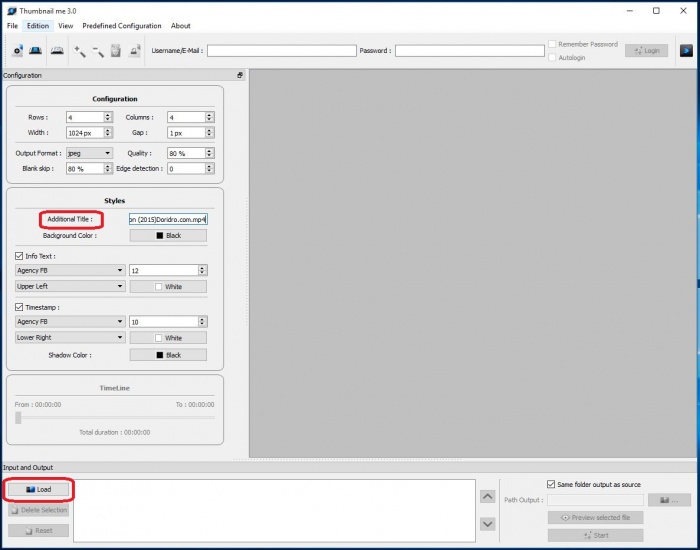Click the zoom out magnifier icon
Viewport: 700px width, 550px height.
(x=98, y=50)
